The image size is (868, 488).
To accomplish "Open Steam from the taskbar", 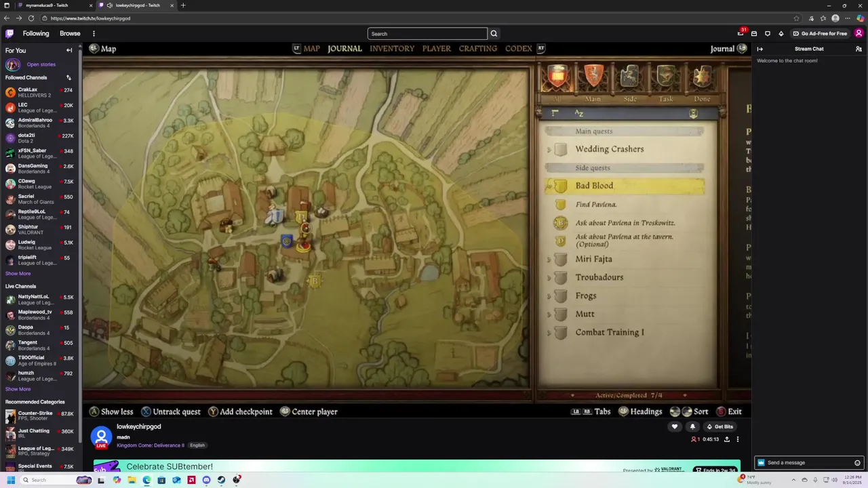I will [221, 480].
